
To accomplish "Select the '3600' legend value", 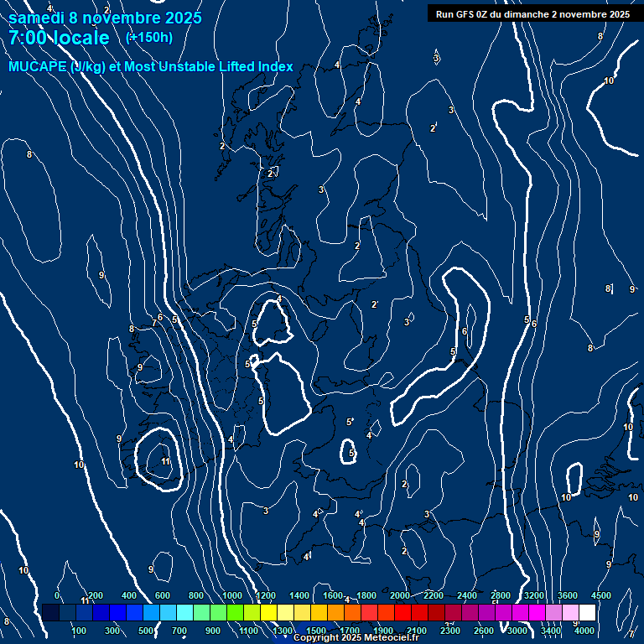I will tap(567, 595).
